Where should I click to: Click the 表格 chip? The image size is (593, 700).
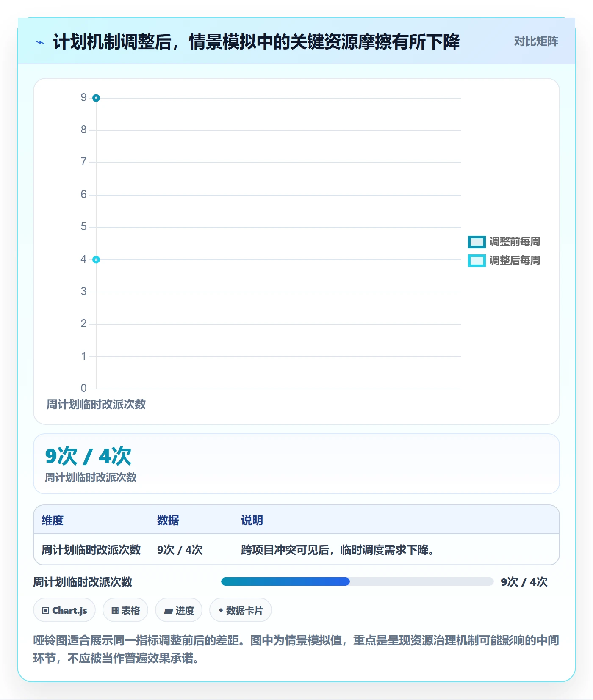pos(125,610)
